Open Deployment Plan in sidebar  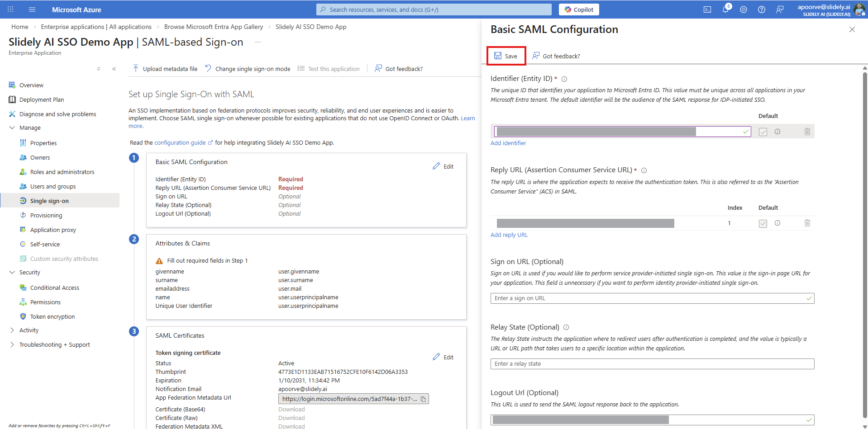(x=42, y=99)
